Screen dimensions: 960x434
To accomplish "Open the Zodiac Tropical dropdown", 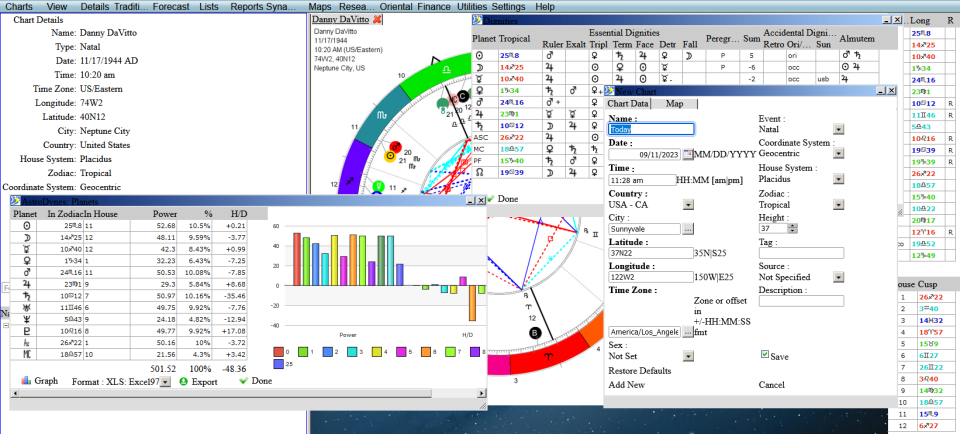I will 838,204.
